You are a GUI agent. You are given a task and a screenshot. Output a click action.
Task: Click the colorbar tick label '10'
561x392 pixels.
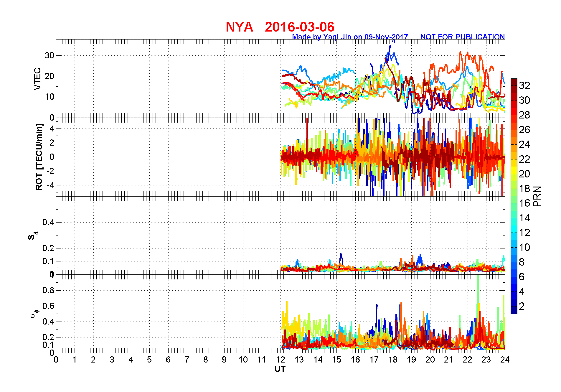[524, 247]
